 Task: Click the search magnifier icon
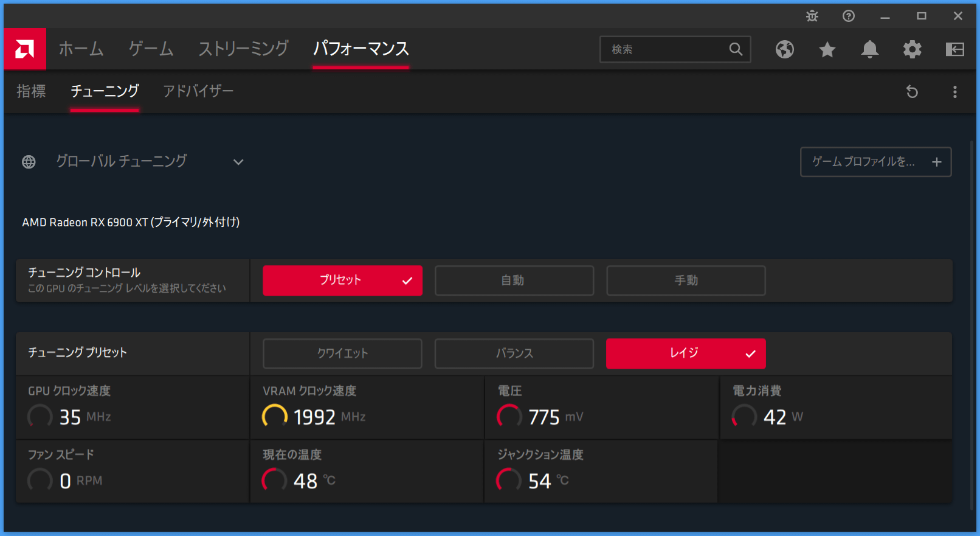coord(736,49)
